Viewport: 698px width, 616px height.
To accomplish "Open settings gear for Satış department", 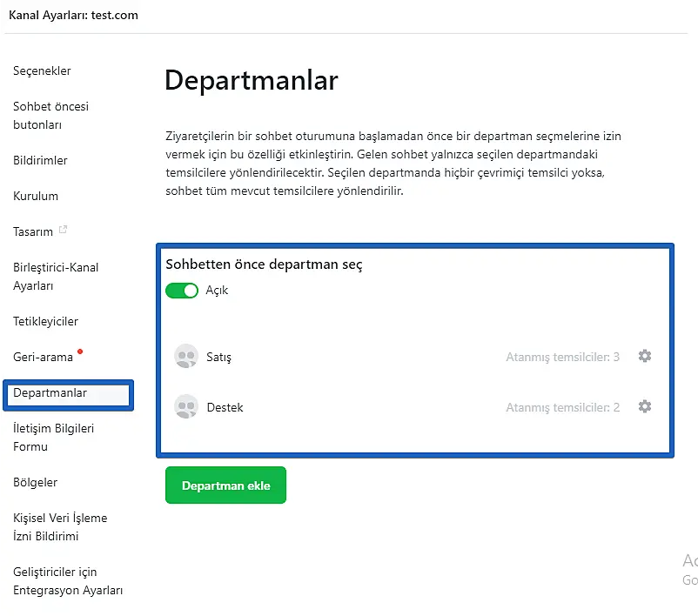I will click(645, 356).
